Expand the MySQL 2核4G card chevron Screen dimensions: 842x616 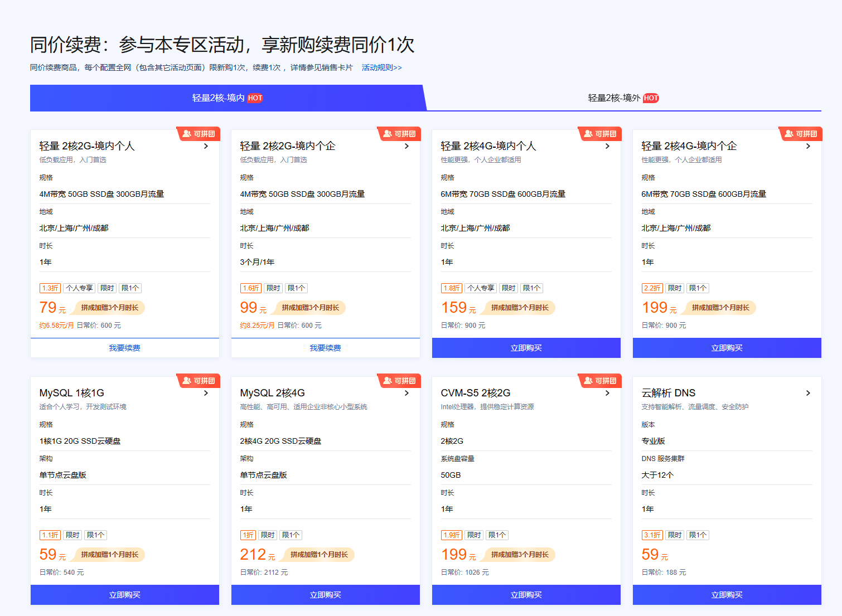point(407,393)
